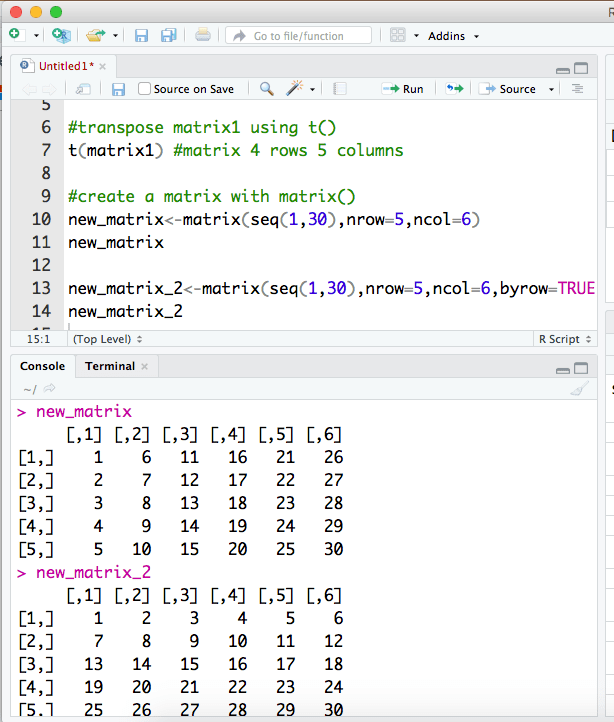The height and width of the screenshot is (722, 614).
Task: Open the R Script file type selector
Action: tap(563, 339)
